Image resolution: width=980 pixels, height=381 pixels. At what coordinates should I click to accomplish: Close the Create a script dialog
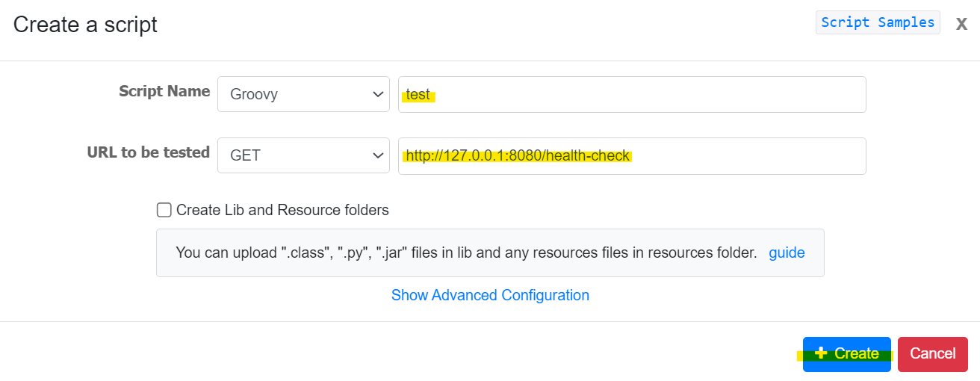[x=961, y=23]
